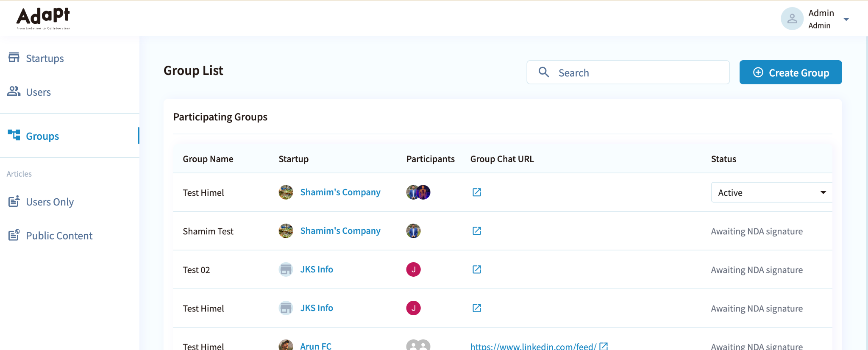Click JKS Info store icon in fourth row
The image size is (868, 350).
286,308
